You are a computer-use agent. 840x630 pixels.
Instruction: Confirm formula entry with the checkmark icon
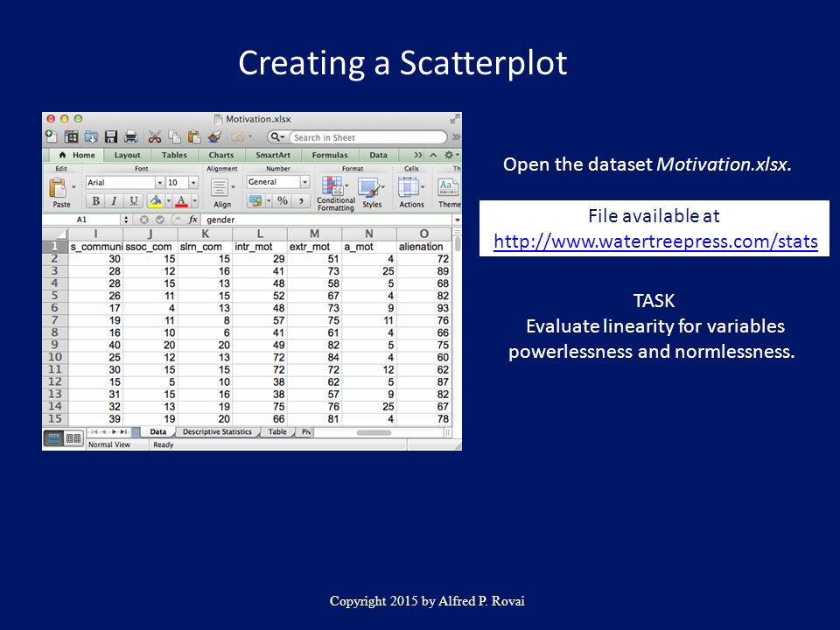[x=159, y=220]
